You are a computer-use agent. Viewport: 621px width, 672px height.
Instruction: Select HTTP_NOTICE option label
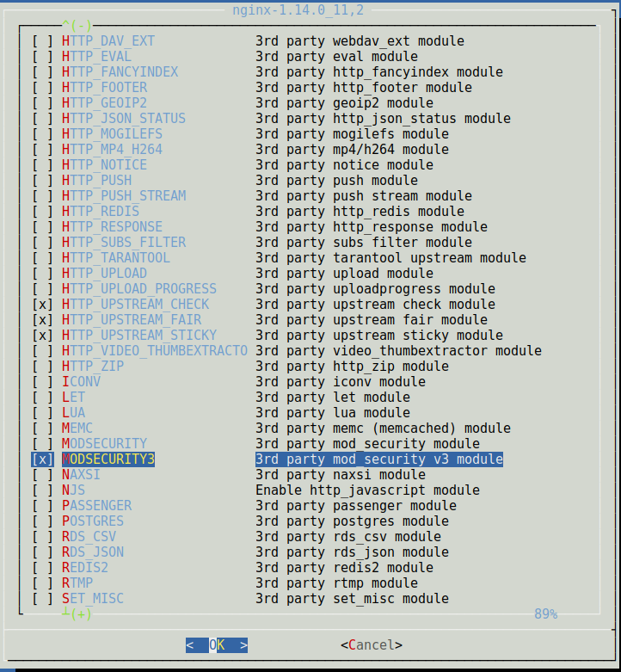104,165
